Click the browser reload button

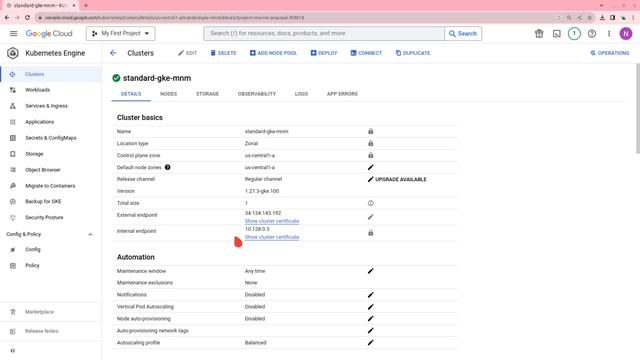[27, 18]
